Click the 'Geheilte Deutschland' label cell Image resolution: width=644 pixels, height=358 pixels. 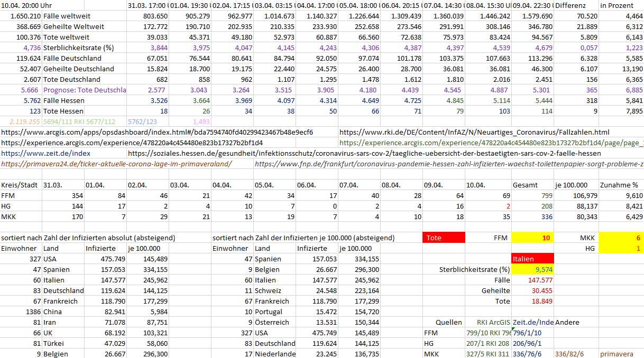[x=79, y=69]
